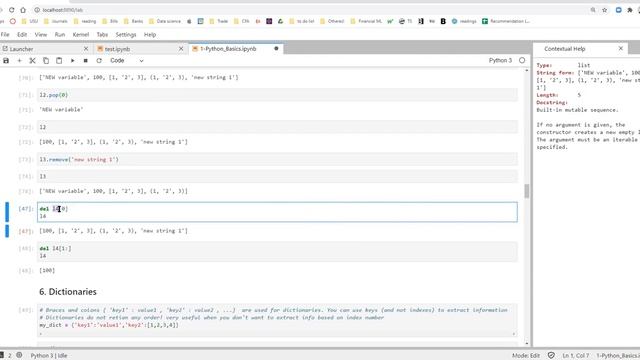Open browser zoom magnifier icon
Image resolution: width=640 pixels, height=360 pixels.
[x=593, y=10]
